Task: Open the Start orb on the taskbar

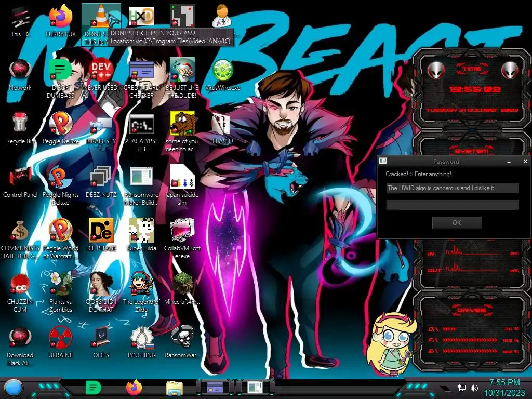Action: click(14, 388)
